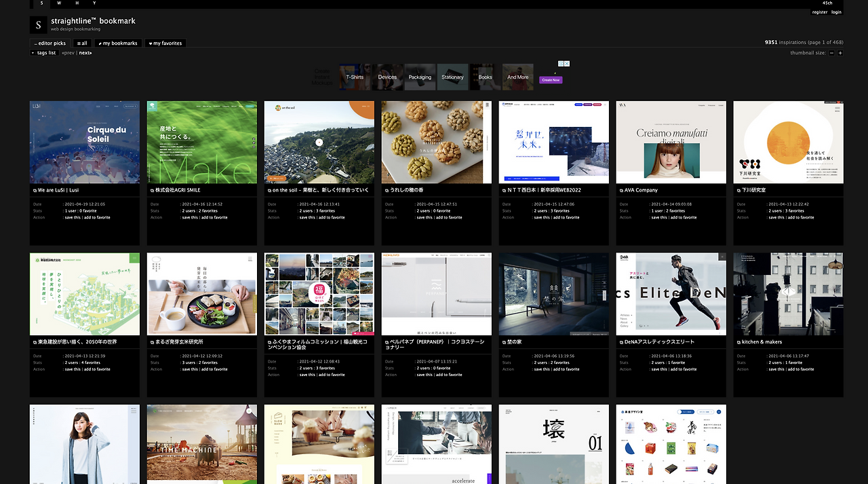Screen dimensions: 868x484
Task: Click Create Now ad button
Action: tap(551, 80)
